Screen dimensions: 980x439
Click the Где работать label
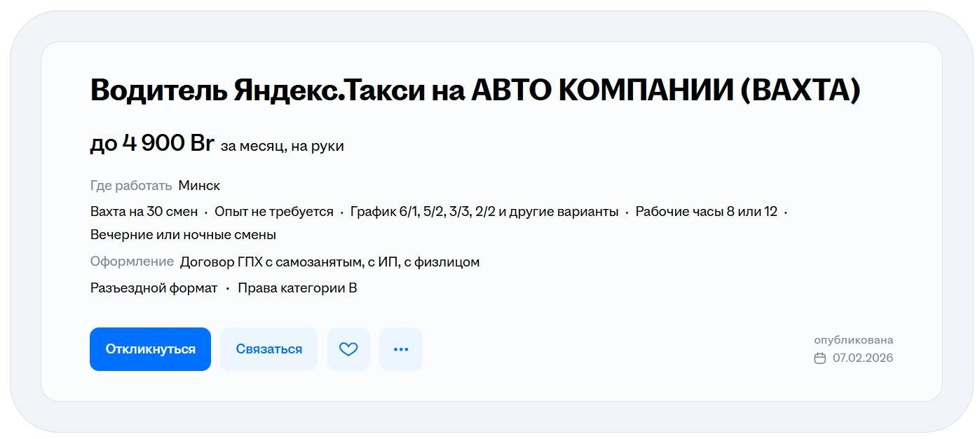click(x=131, y=186)
